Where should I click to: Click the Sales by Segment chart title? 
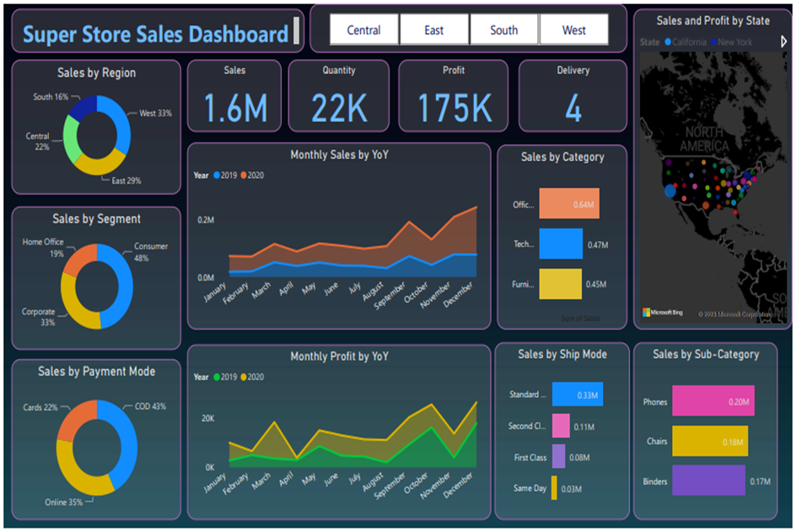pyautogui.click(x=96, y=219)
